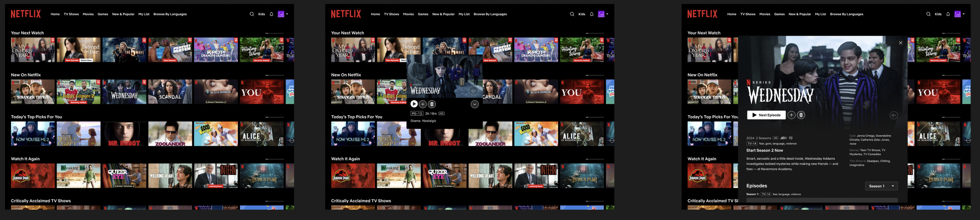Click 'Episodes' heading in details modal
Screen dimensions: 980x220
pyautogui.click(x=757, y=186)
